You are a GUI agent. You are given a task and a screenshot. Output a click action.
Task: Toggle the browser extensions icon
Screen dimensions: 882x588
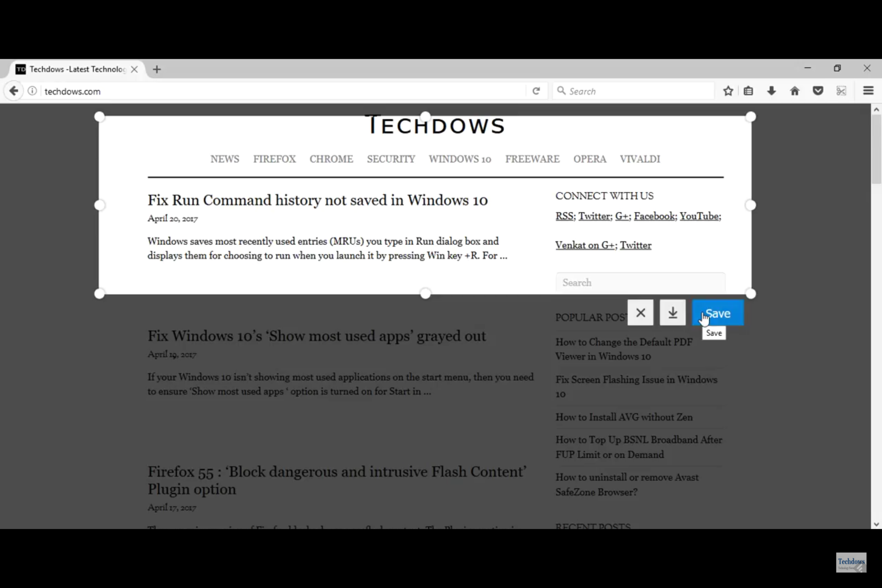[842, 90]
